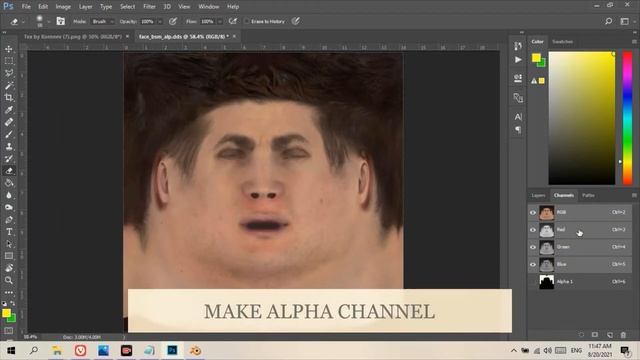Screen dimensions: 640x360
Task: Open File Explorer from taskbar
Action: (x=57, y=351)
